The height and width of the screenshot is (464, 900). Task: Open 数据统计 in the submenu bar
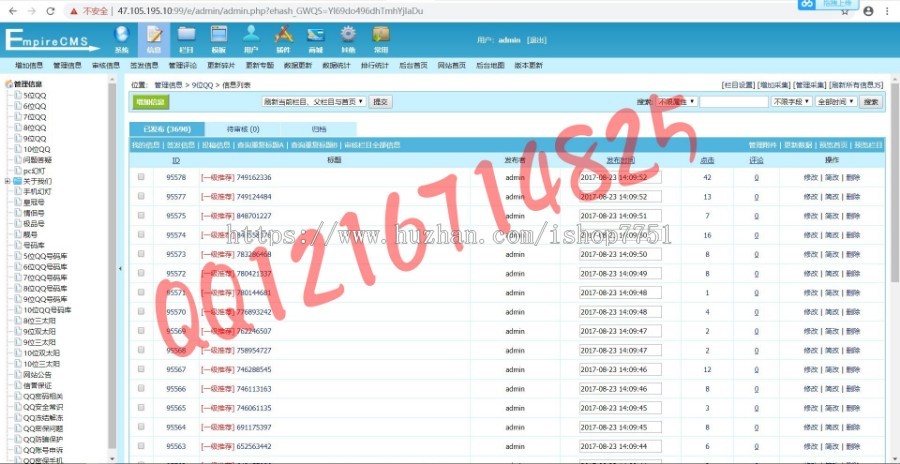[336, 65]
